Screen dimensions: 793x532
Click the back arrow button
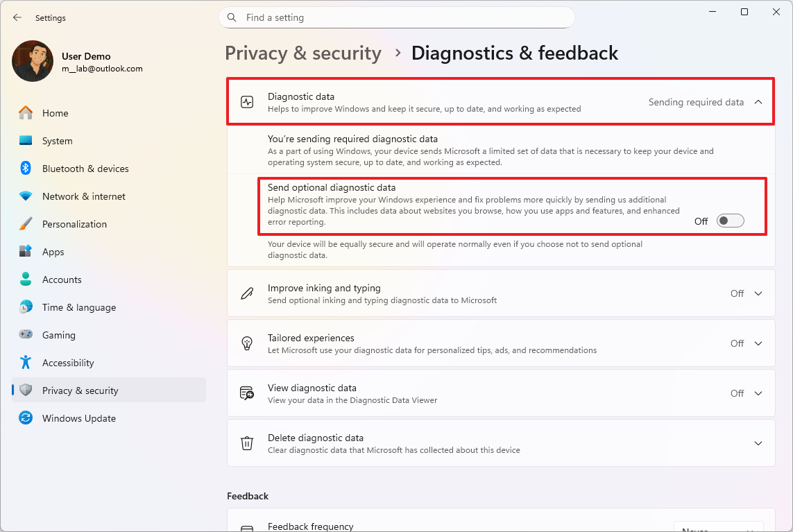click(x=17, y=17)
